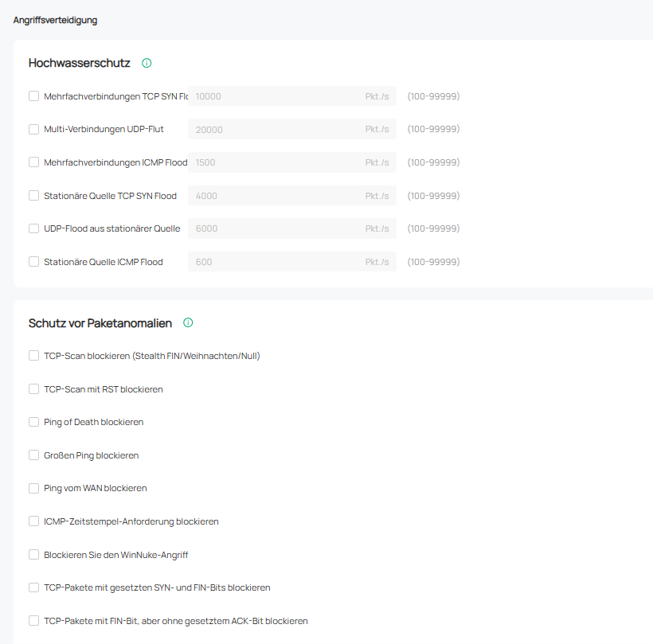Click the ICMP Flood field showing 1500

pyautogui.click(x=275, y=162)
